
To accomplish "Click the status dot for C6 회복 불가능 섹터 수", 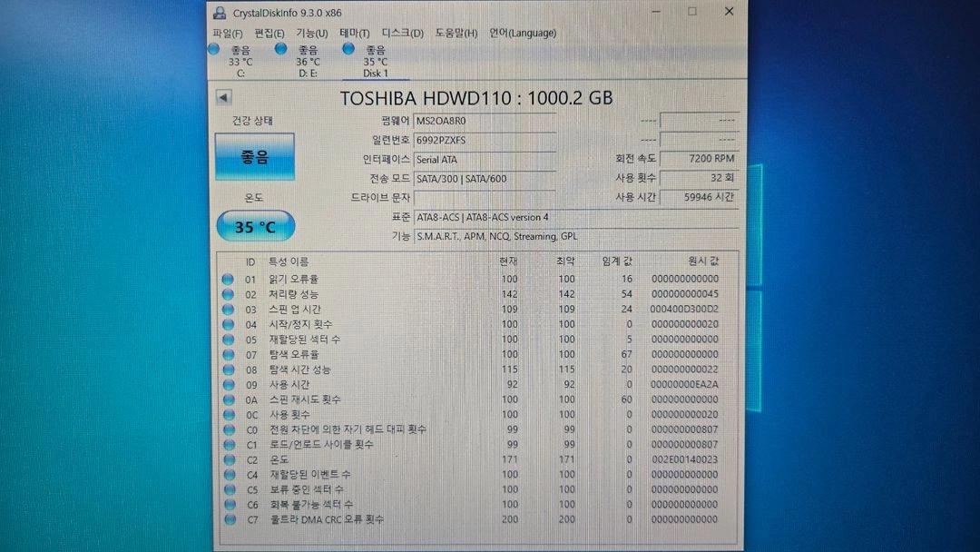I will 230,505.
